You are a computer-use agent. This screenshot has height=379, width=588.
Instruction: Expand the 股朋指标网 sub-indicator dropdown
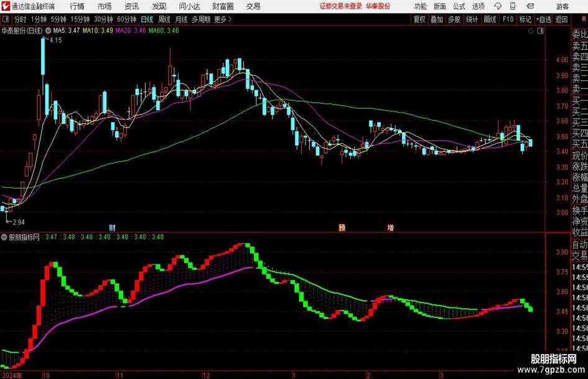click(x=4, y=237)
